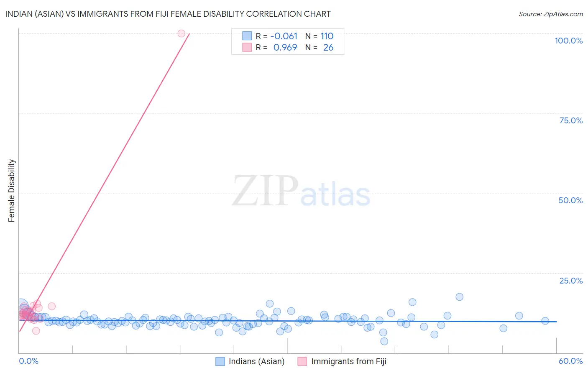Viewport: 588px width, 373px height.
Task: Click the pink swatch beside R = 0.969
Action: (x=247, y=47)
